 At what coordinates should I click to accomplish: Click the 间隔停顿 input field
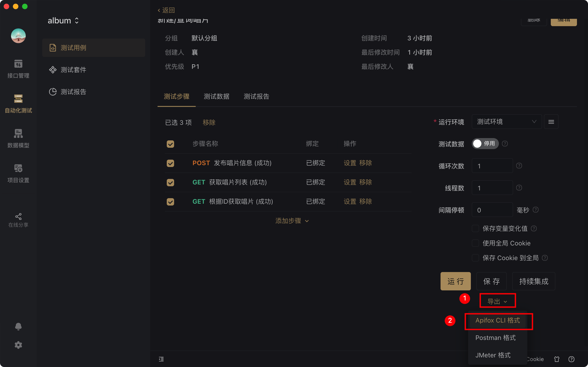coord(492,210)
